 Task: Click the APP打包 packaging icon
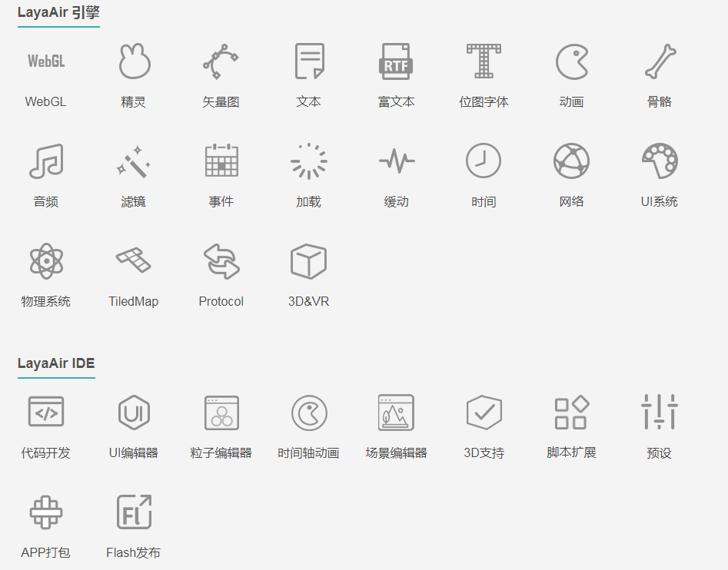click(46, 512)
